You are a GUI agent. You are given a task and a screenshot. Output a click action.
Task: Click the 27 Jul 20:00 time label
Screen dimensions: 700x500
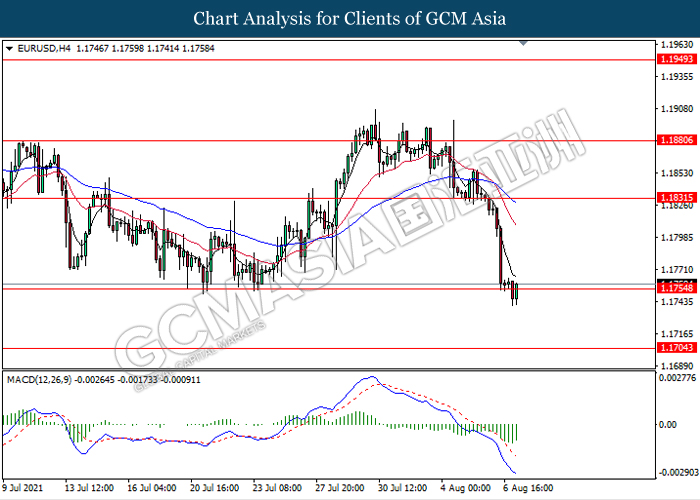(339, 488)
